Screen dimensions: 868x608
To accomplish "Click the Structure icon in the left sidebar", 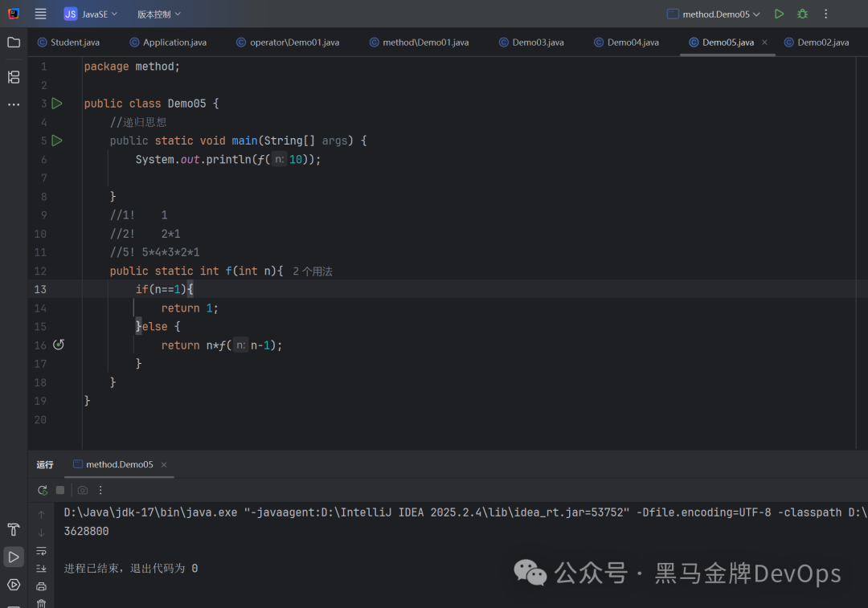I will tap(13, 77).
